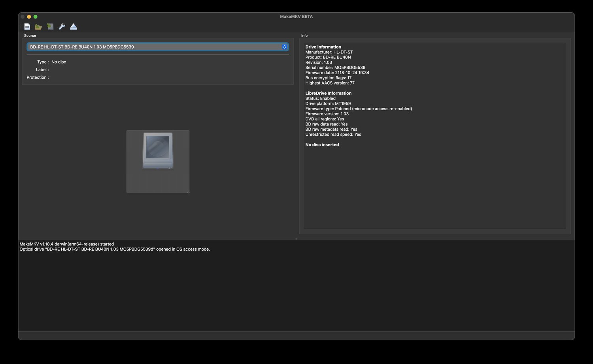Click 'Firmware date: 2118-10-24 19:34' line
The image size is (593, 364).
(x=337, y=73)
